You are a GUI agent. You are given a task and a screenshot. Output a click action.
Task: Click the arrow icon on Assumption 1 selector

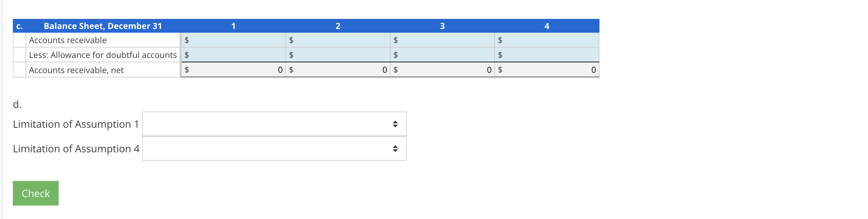395,124
